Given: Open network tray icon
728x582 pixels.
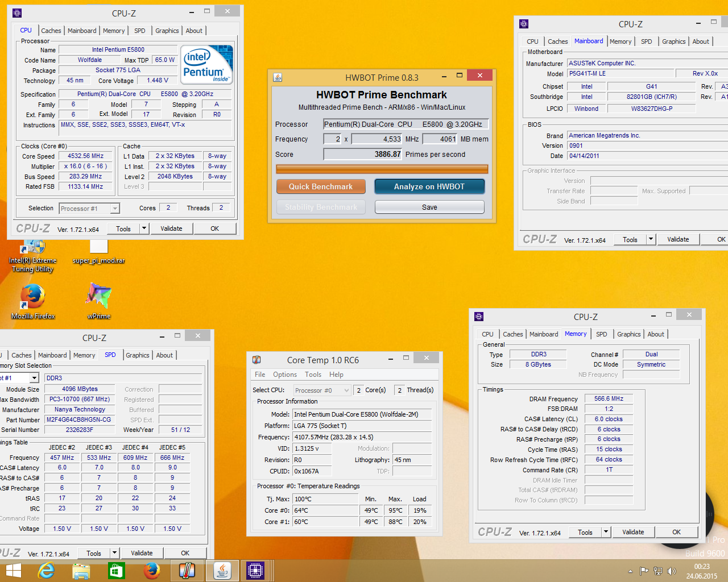Looking at the screenshot, I should click(x=658, y=571).
